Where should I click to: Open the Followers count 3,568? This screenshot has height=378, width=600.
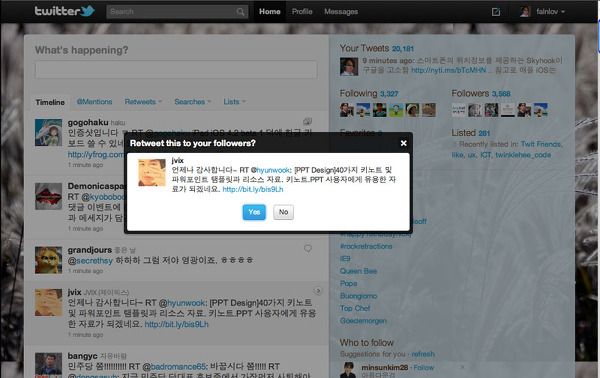click(x=501, y=94)
